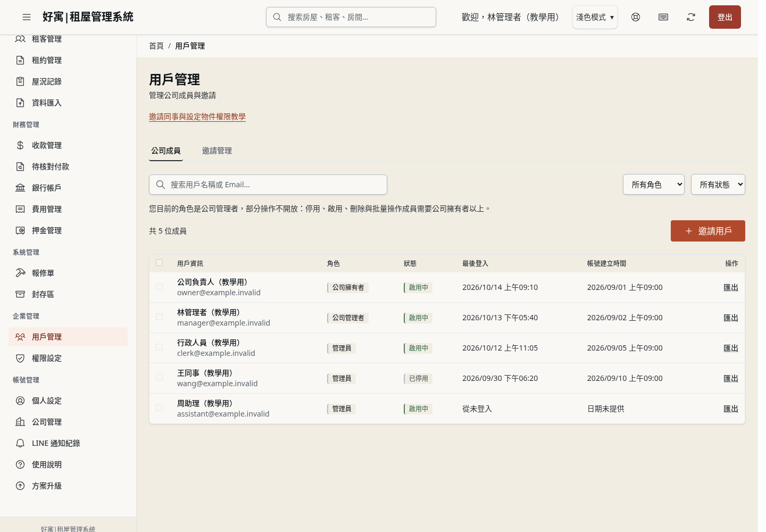Click the 公司擁有者 role badge

[348, 287]
